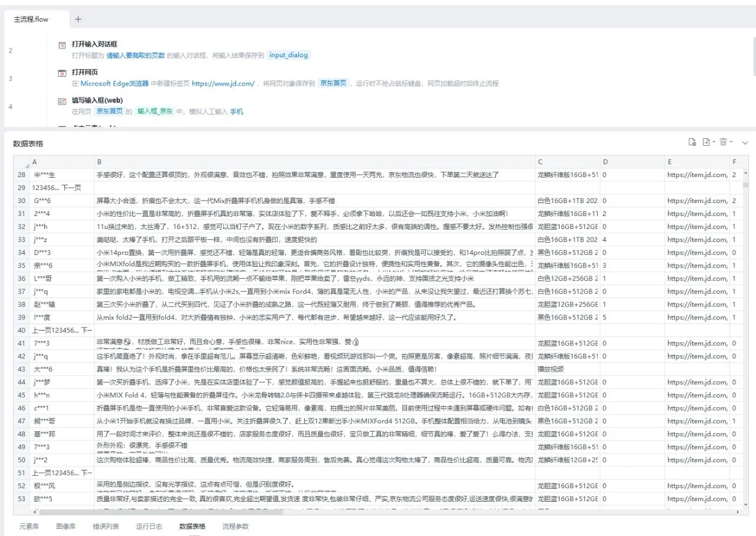Click the 打开输入对话框 step icon
The height and width of the screenshot is (536, 756).
click(x=62, y=45)
